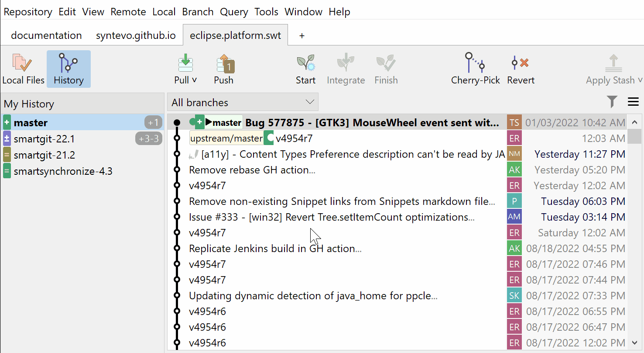Open the Local menu
644x353 pixels.
coord(164,12)
